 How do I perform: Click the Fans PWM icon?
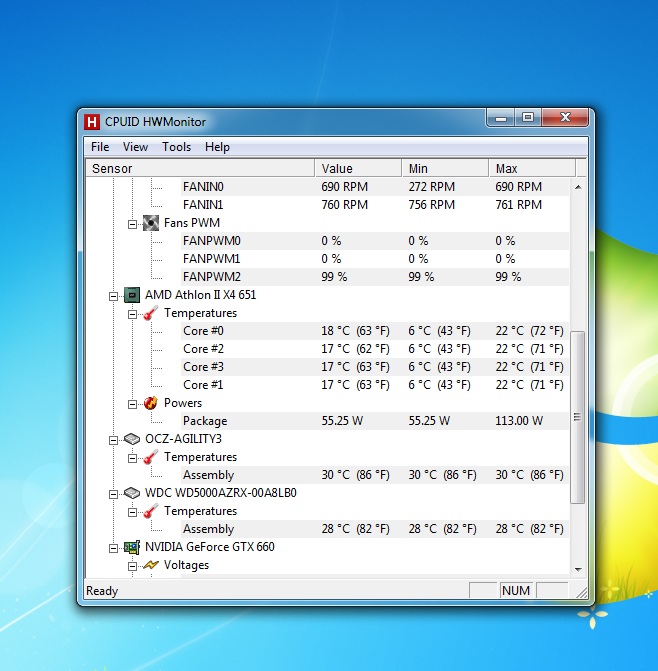coord(150,223)
